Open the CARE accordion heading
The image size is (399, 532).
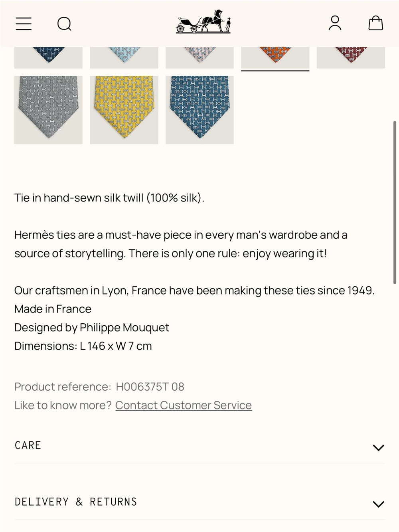pos(28,445)
